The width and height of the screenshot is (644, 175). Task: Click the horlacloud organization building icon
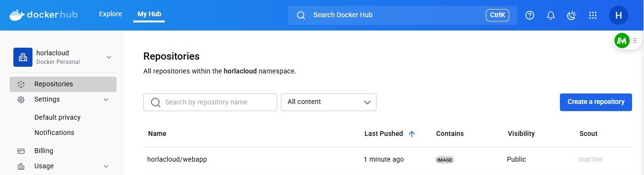pos(22,57)
